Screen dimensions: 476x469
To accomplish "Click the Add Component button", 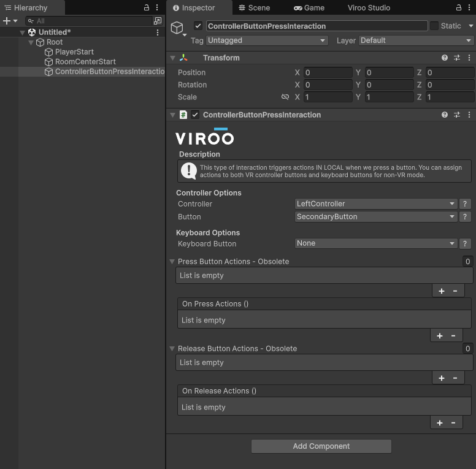I will pos(321,446).
